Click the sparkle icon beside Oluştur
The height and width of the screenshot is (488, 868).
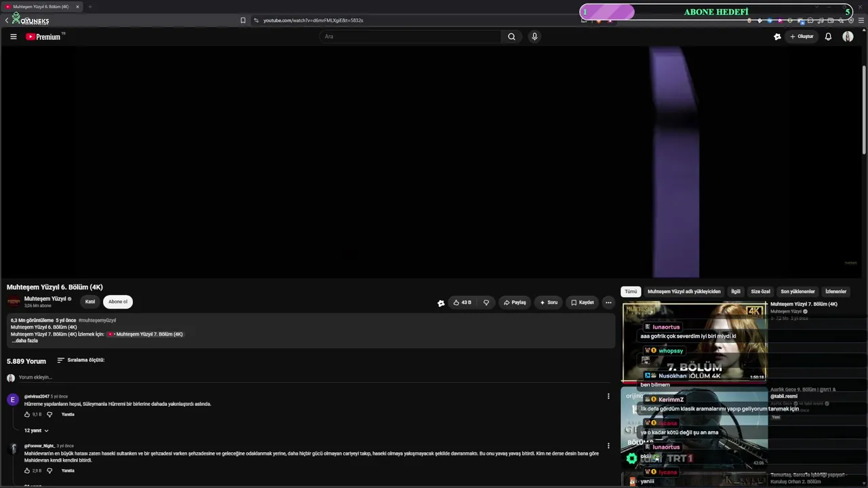[777, 37]
